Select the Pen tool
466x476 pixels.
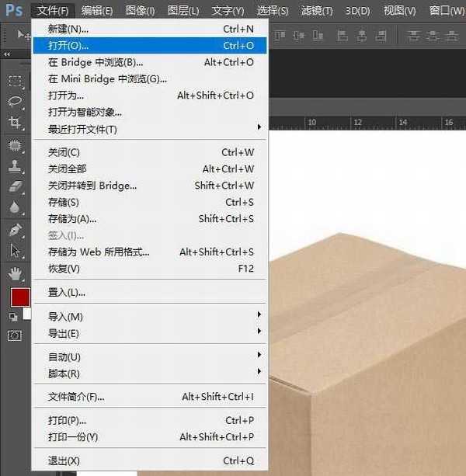tap(15, 230)
